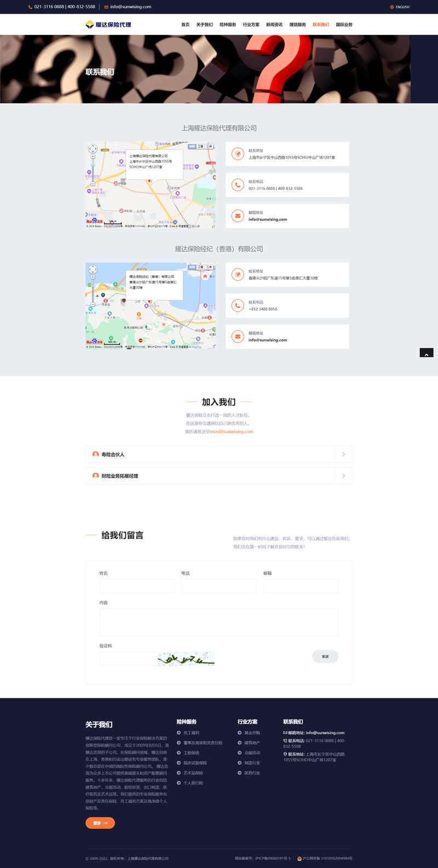Image resolution: width=438 pixels, height=868 pixels.
Task: Click the location pin icon beside footer 联系地址
Action: tap(285, 754)
